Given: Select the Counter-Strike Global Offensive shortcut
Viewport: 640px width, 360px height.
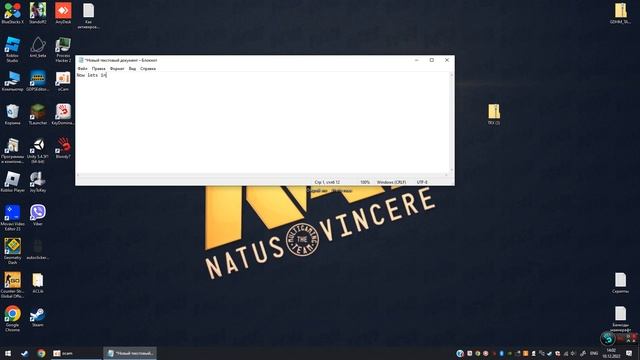Looking at the screenshot, I should [12, 285].
